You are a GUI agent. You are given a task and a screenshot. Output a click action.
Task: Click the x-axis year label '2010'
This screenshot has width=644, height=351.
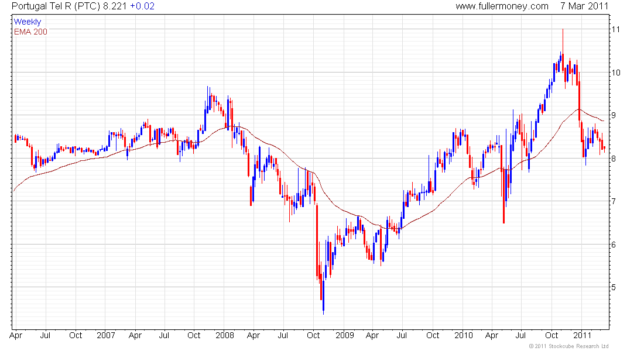463,335
